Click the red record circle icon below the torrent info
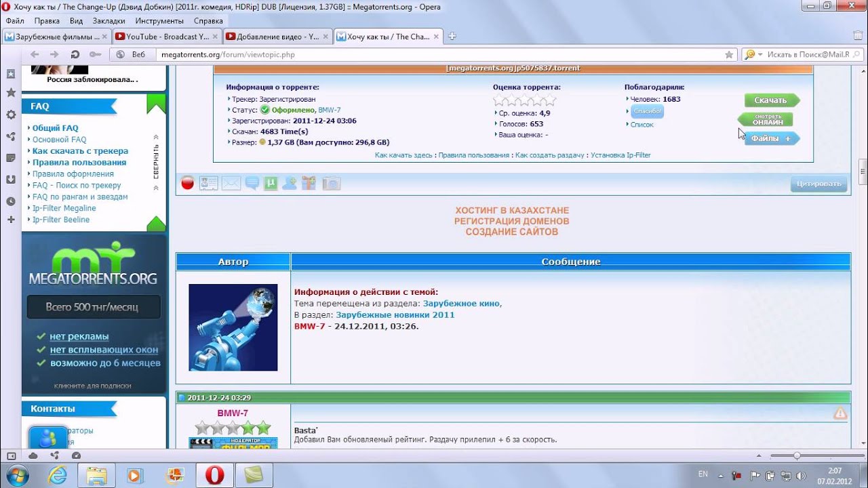 tap(188, 183)
